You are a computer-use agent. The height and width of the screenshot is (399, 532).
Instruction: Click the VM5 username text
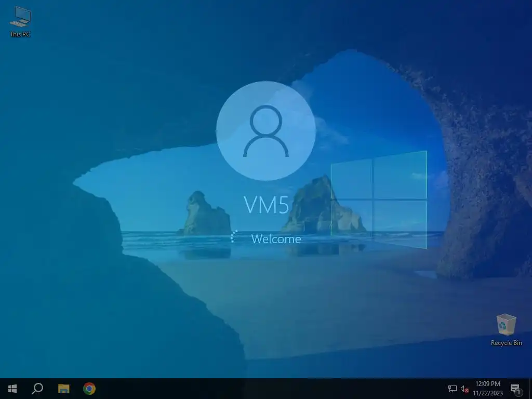[267, 205]
